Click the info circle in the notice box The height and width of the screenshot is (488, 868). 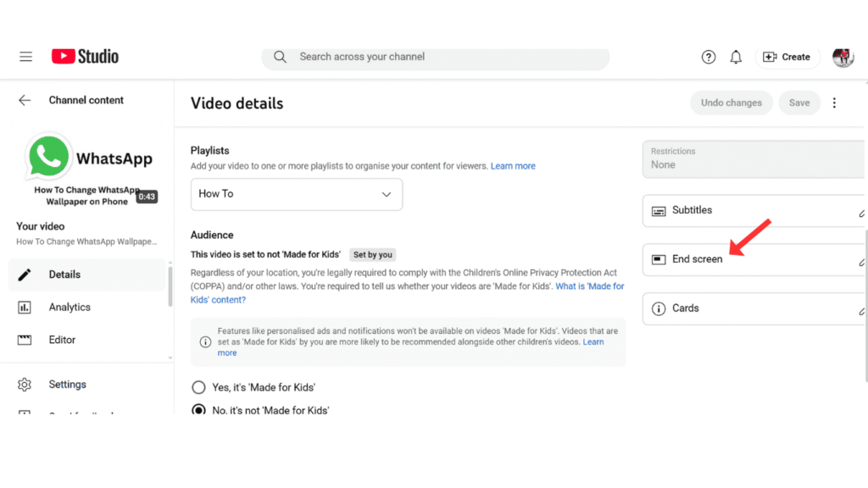205,342
